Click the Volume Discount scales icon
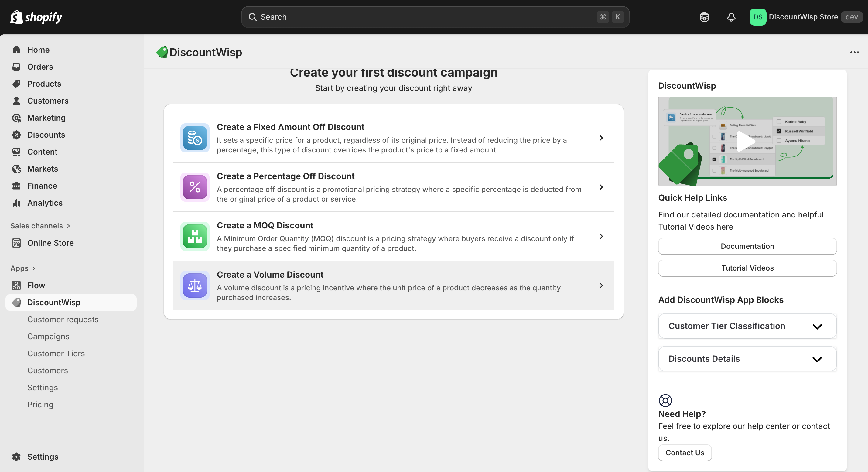Viewport: 868px width, 472px height. (x=195, y=285)
